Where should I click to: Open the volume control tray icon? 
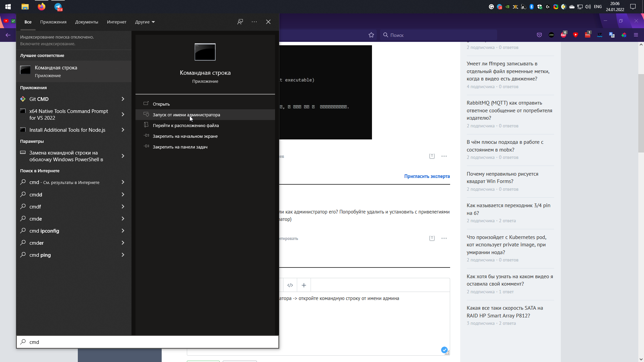tap(588, 6)
